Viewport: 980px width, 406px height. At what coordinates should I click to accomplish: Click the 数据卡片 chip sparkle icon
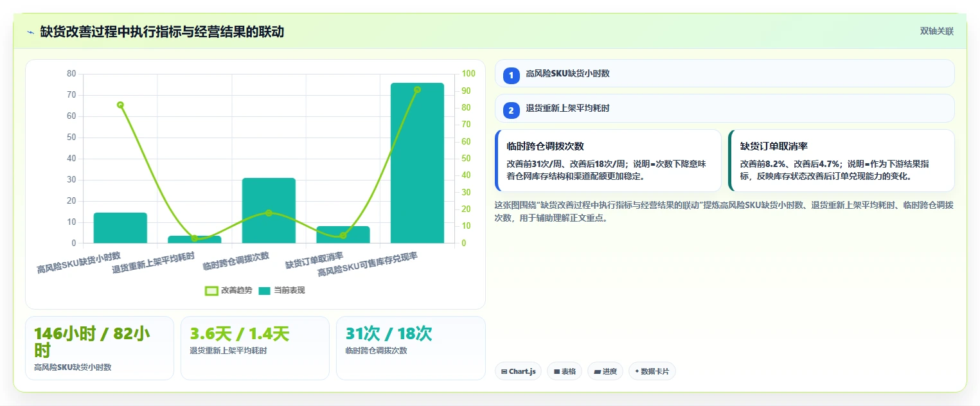(637, 371)
